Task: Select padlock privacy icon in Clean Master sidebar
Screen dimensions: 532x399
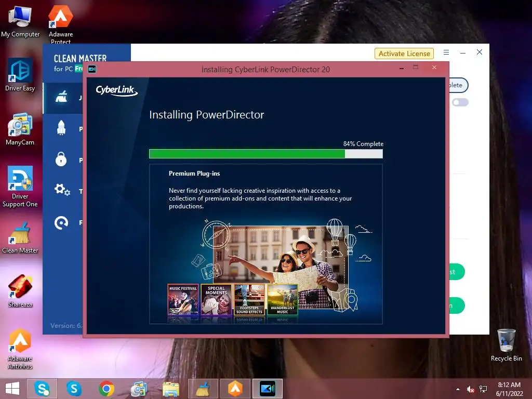Action: click(61, 159)
